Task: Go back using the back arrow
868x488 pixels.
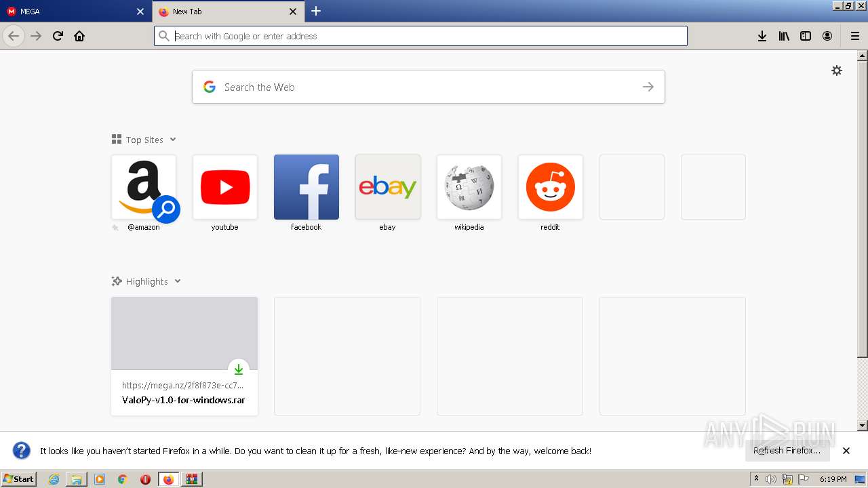Action: pos(14,36)
